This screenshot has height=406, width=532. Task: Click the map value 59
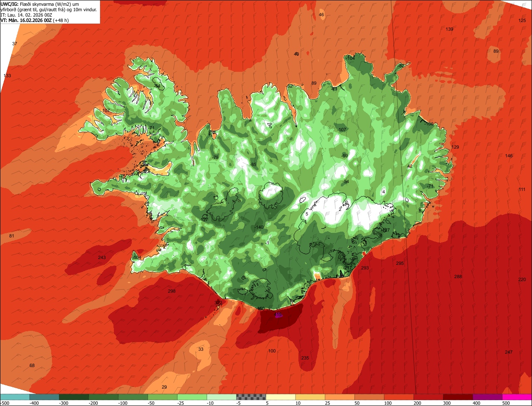(345, 156)
